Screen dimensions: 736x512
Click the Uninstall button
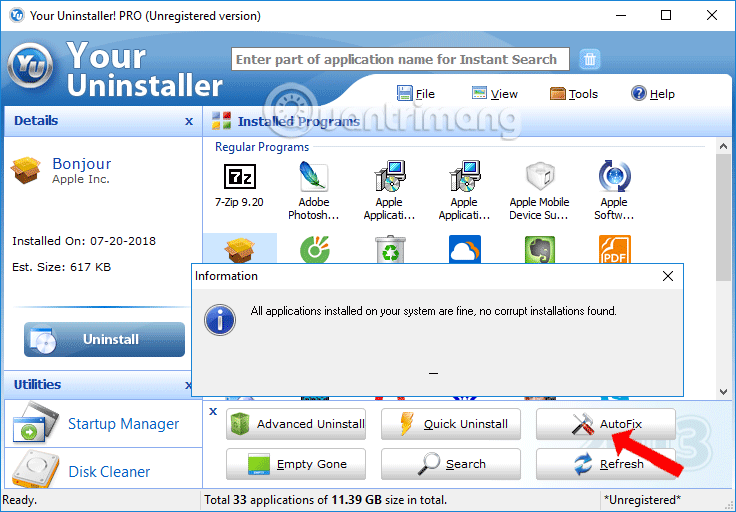[x=104, y=339]
